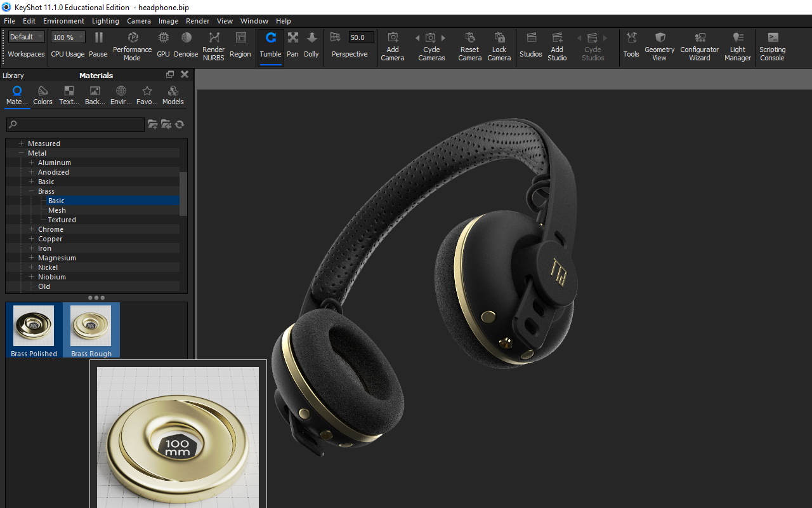Click Add Camera
Viewport: 812px width, 508px height.
(x=393, y=46)
